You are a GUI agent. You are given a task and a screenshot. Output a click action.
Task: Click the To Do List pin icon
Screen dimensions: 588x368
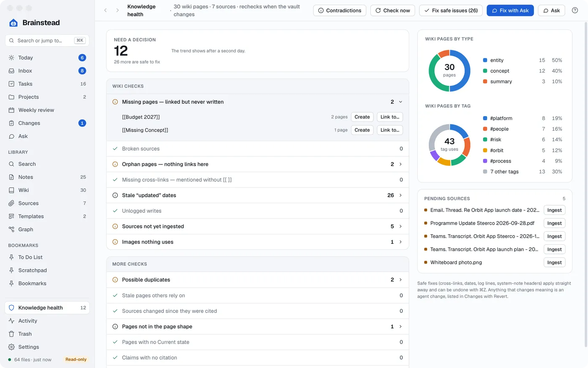point(11,257)
